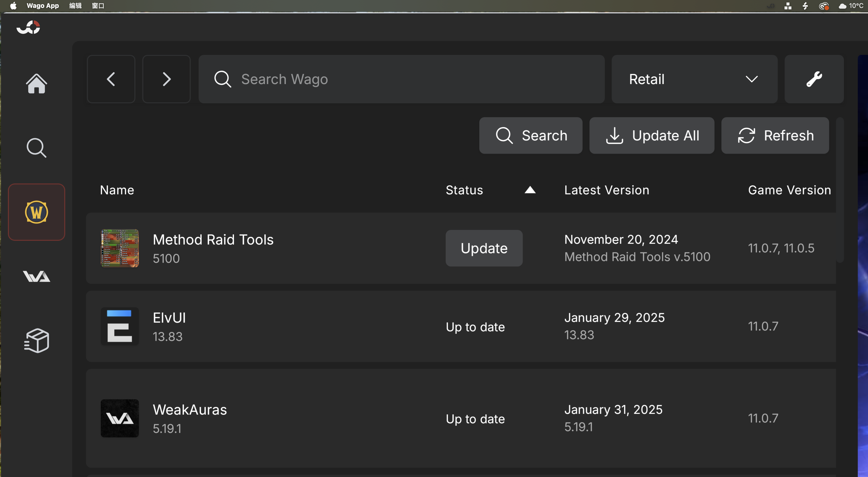
Task: Click the November 20, 2024 date
Action: (621, 239)
